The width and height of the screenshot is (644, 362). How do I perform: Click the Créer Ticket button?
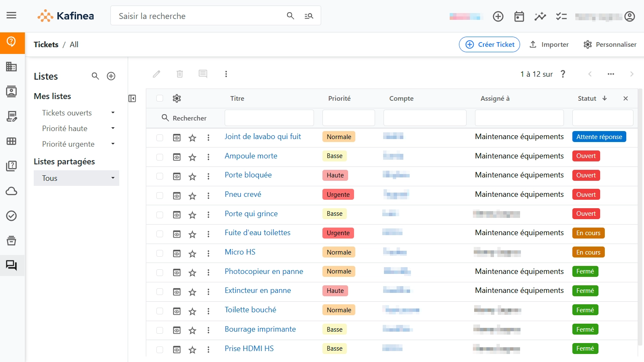(x=489, y=45)
